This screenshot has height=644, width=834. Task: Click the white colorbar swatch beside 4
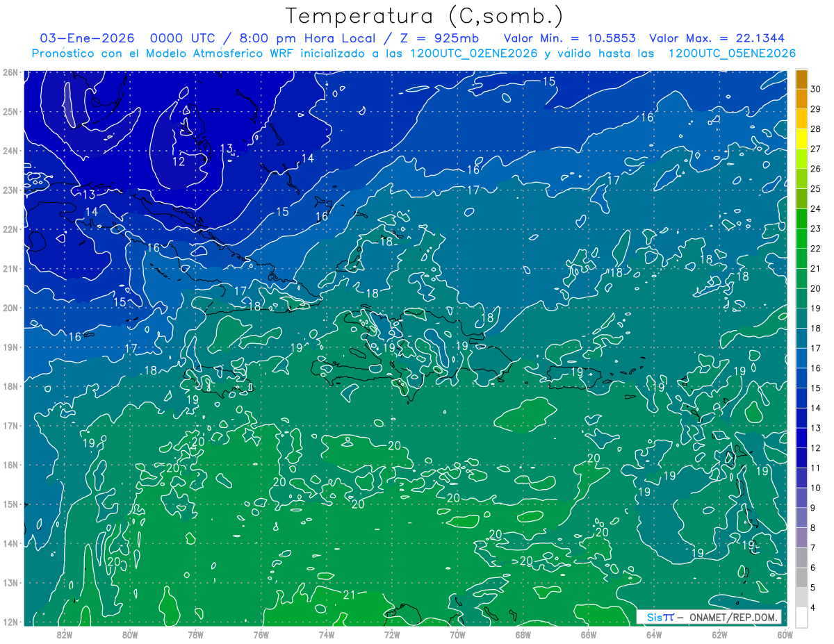(x=801, y=616)
